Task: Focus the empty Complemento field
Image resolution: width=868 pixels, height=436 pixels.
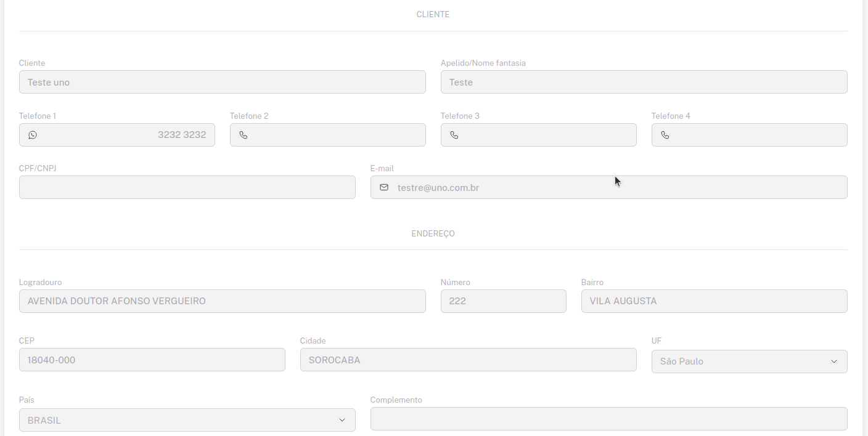Action: [608, 419]
